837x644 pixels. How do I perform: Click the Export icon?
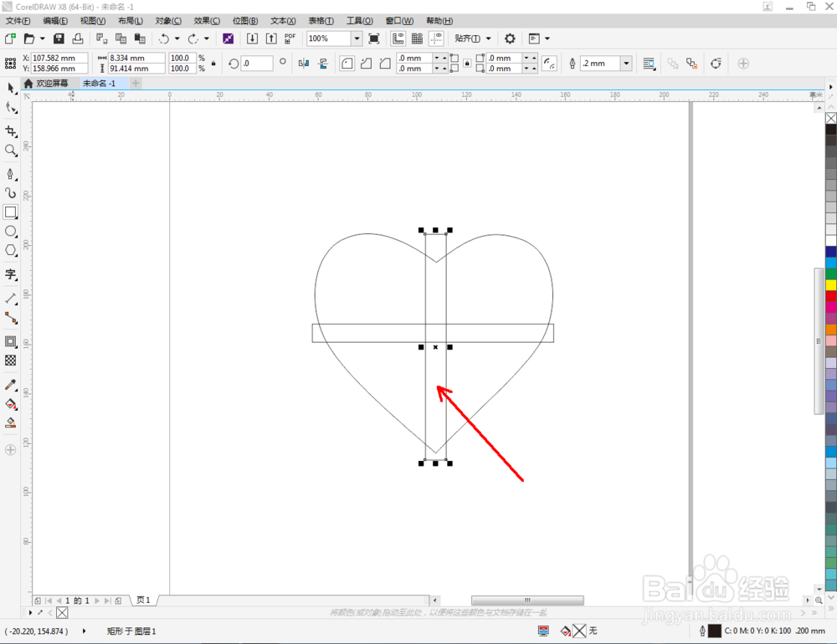tap(271, 38)
